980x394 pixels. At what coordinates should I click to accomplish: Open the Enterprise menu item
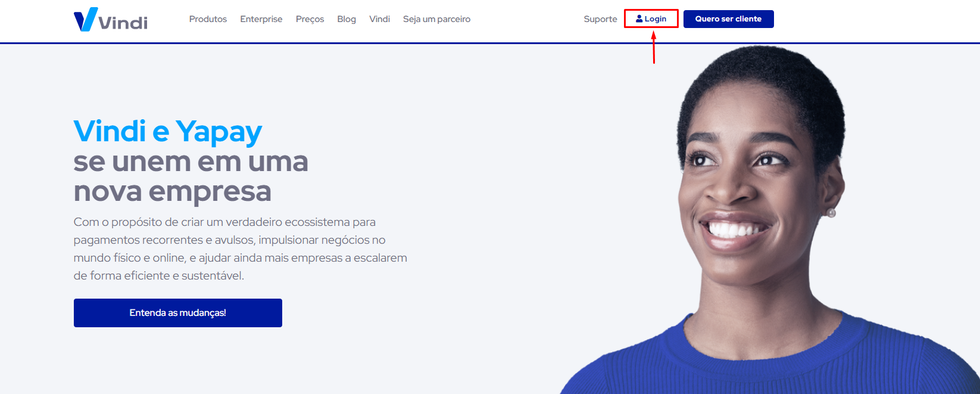(261, 19)
